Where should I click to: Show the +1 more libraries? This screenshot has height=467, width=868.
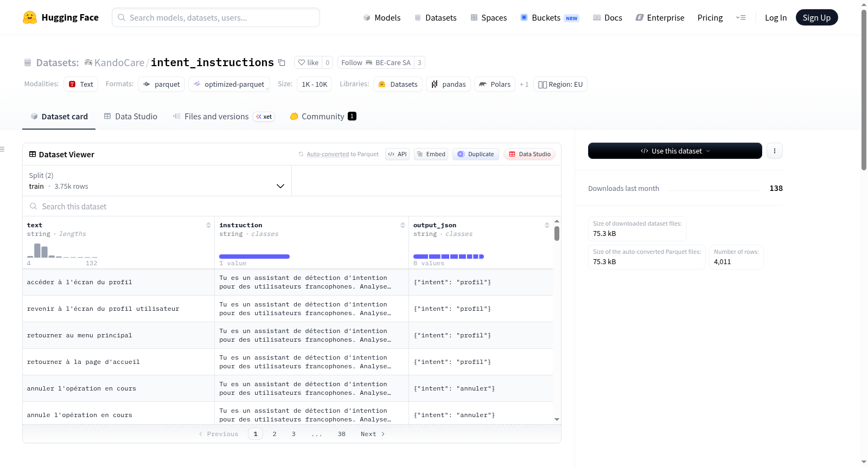(x=524, y=85)
